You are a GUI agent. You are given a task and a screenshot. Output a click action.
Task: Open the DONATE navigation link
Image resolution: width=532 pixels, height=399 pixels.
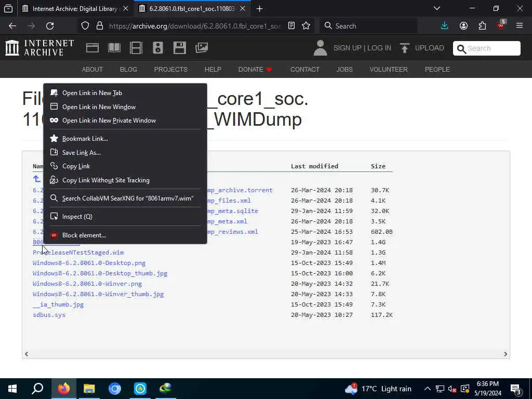click(255, 70)
